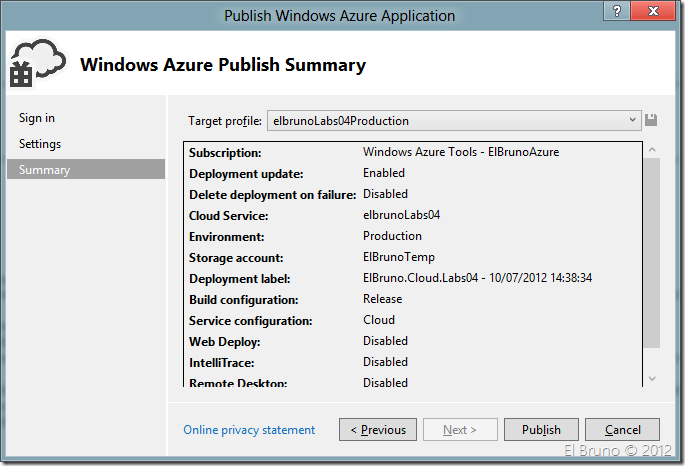Click the greyed-out Next button
This screenshot has width=685, height=466.
click(460, 430)
